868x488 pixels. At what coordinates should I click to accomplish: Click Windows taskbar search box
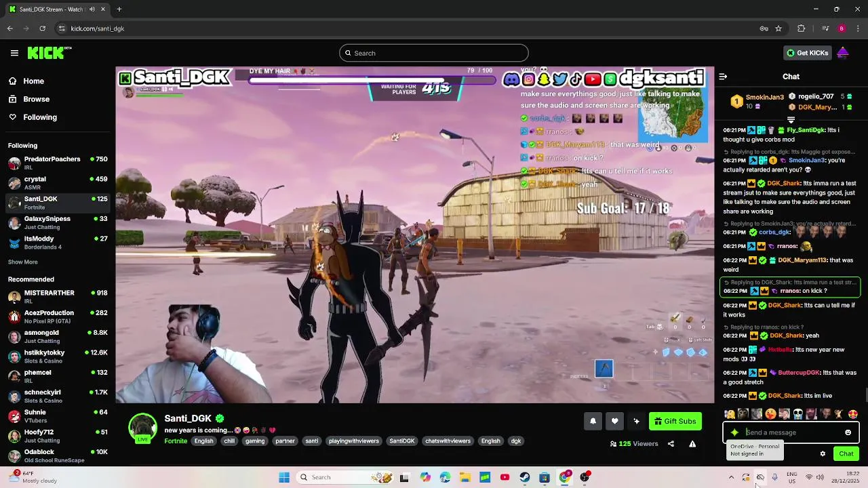point(345,477)
